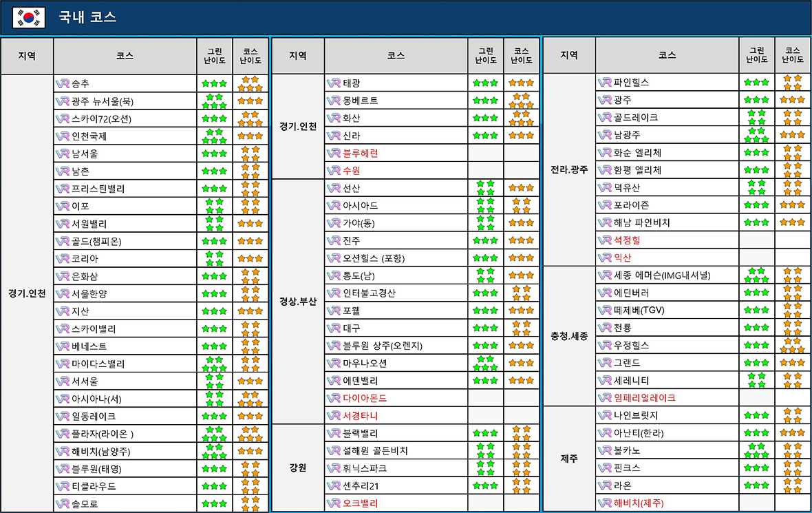
Task: Click the VR icon beside 인천국제
Action: coord(63,136)
